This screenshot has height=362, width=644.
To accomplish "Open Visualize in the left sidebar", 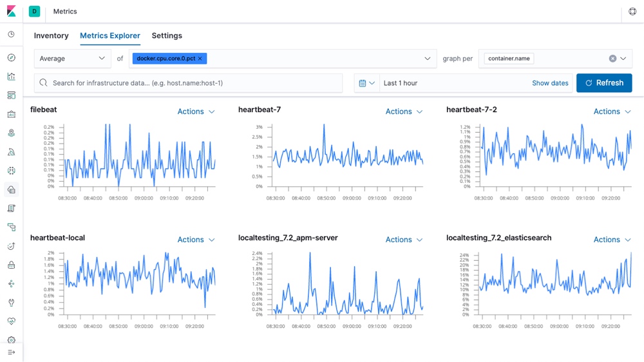I will coord(11,77).
